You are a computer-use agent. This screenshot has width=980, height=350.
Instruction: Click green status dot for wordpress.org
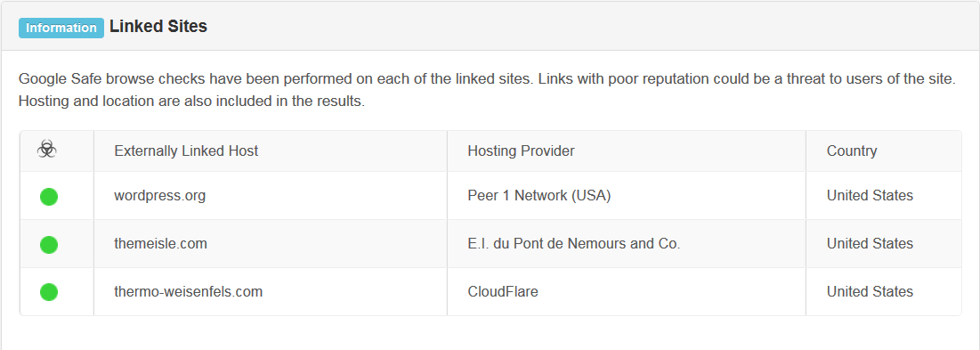[x=49, y=196]
